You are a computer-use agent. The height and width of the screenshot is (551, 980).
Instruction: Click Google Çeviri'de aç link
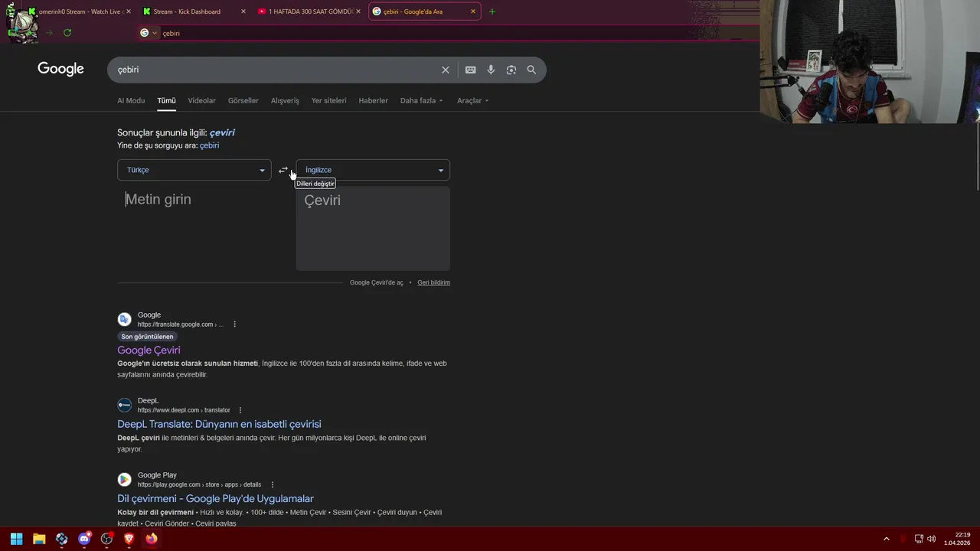coord(376,282)
